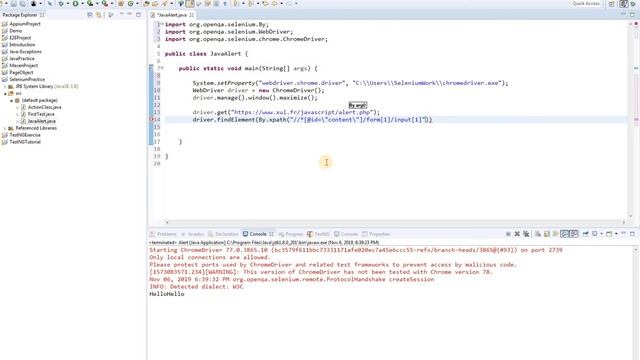Click the Toggle Mark Occurrences toolbar icon
640x360 pixels.
tap(190, 4)
